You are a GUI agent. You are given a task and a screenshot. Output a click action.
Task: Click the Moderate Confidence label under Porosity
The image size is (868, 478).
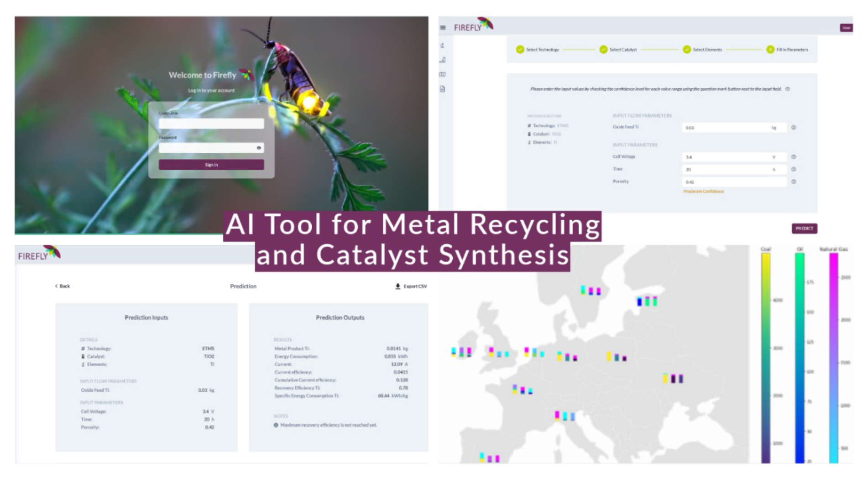703,192
